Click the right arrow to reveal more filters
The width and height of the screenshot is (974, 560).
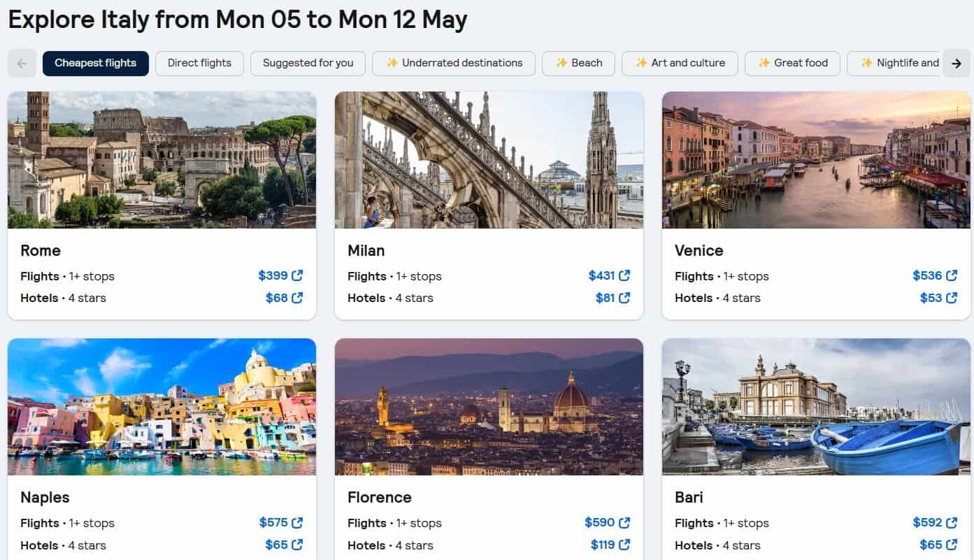point(957,63)
